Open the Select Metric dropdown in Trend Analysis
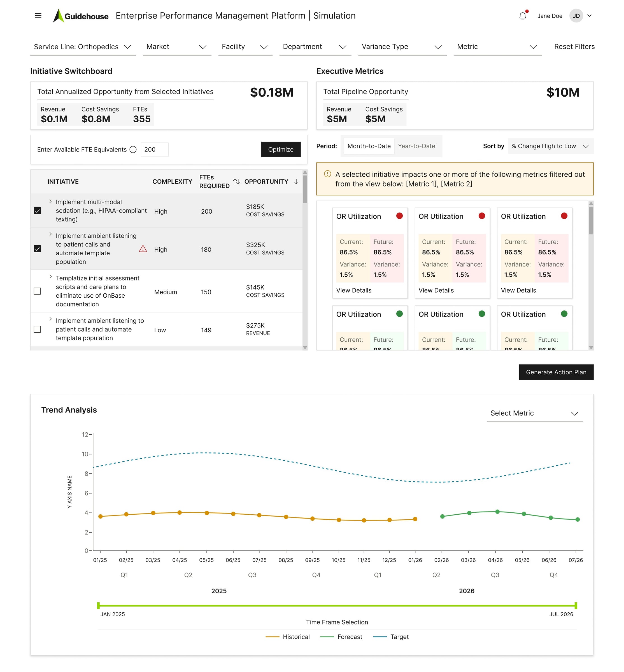The image size is (624, 672). pyautogui.click(x=535, y=413)
